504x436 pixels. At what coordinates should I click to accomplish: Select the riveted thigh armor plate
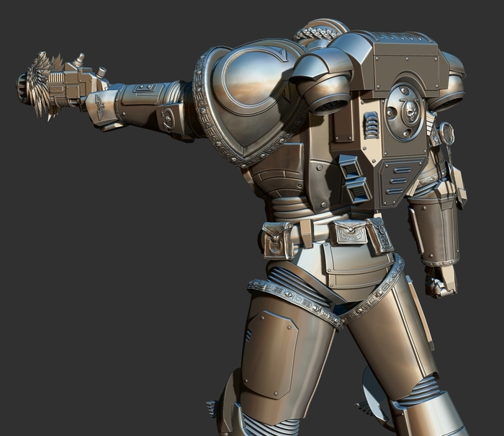pos(269,355)
